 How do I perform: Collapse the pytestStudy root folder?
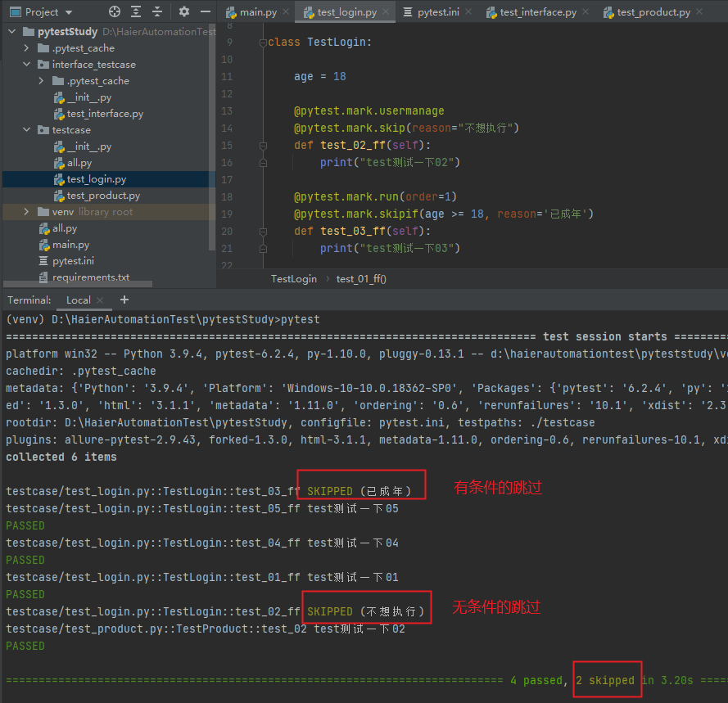pos(12,32)
